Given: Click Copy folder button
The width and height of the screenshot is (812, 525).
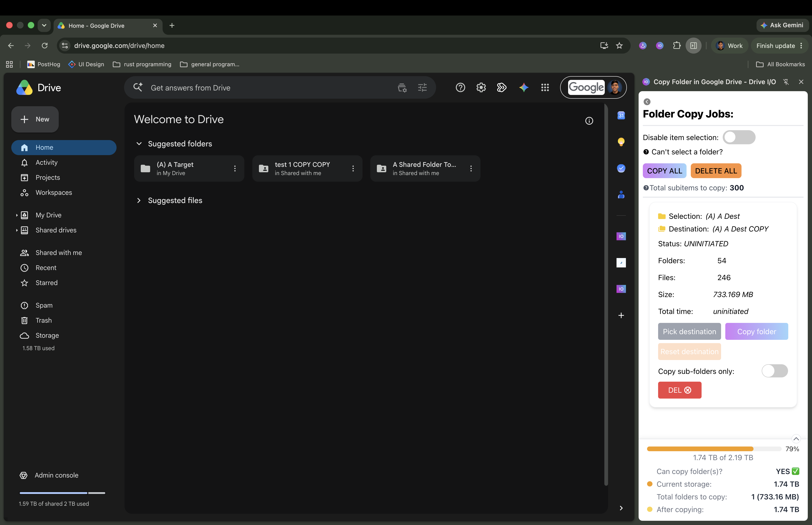Looking at the screenshot, I should [756, 331].
